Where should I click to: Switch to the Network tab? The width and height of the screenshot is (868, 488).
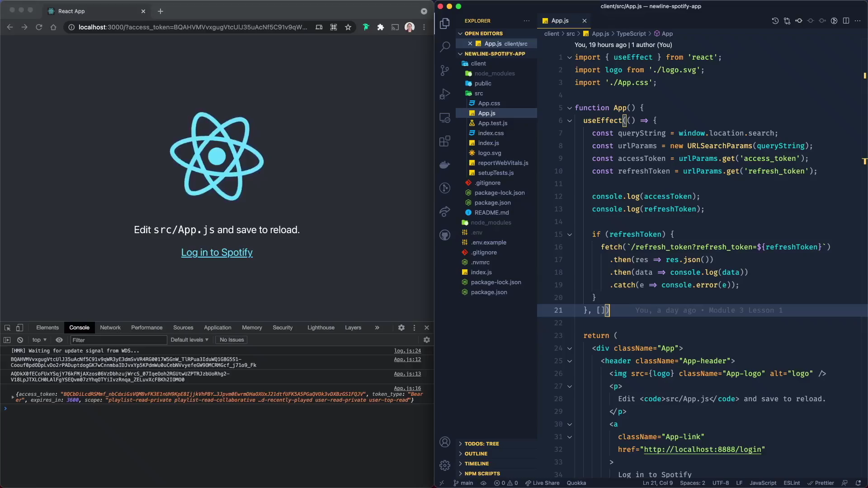coord(110,328)
